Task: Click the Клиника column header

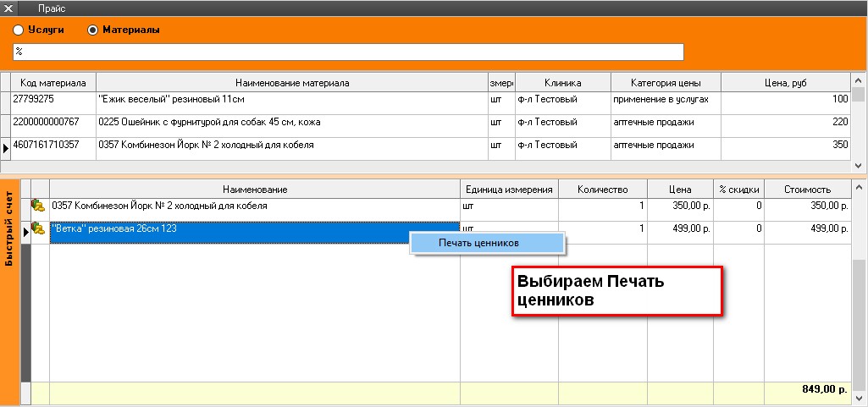Action: click(x=563, y=83)
